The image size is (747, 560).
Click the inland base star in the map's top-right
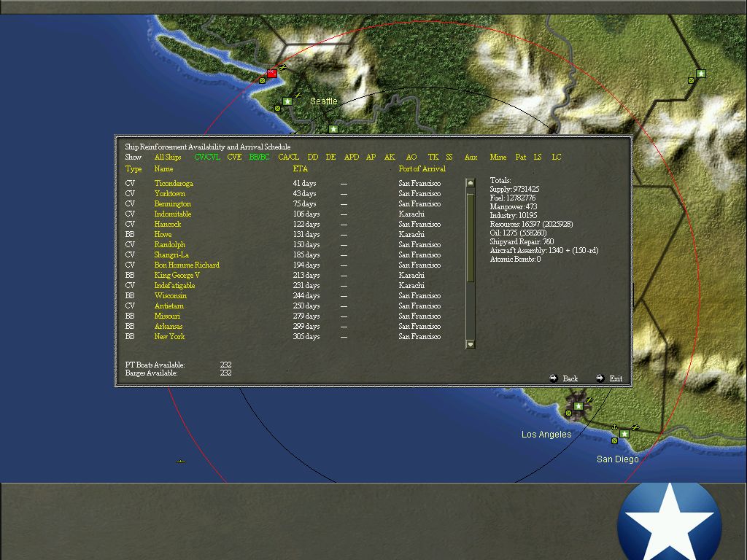pyautogui.click(x=701, y=74)
